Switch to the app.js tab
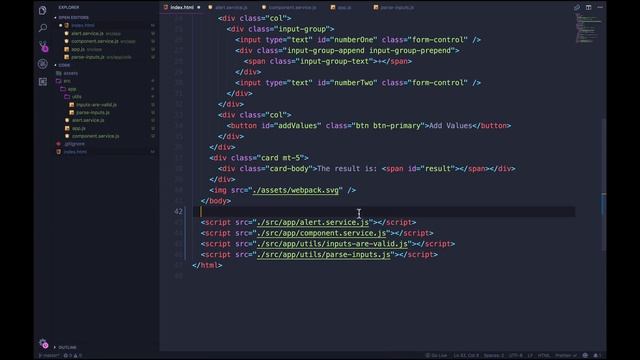 pos(341,7)
